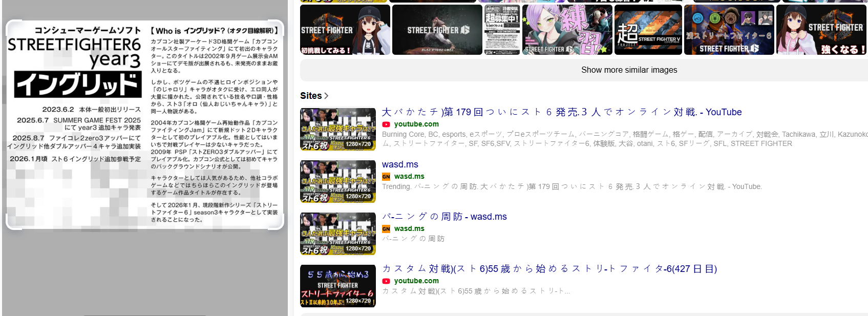This screenshot has width=868, height=316.
Task: Click description starting Burning Core, BC, esports
Action: [x=625, y=139]
